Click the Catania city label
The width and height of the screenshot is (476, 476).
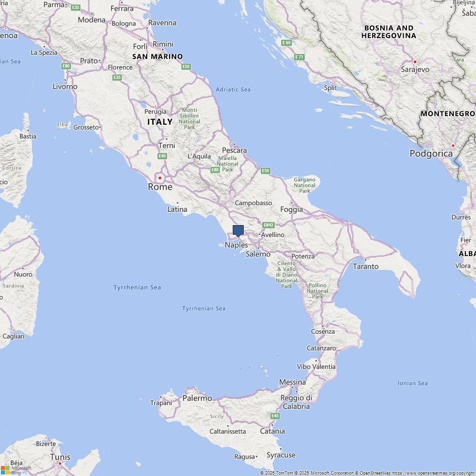(x=272, y=431)
